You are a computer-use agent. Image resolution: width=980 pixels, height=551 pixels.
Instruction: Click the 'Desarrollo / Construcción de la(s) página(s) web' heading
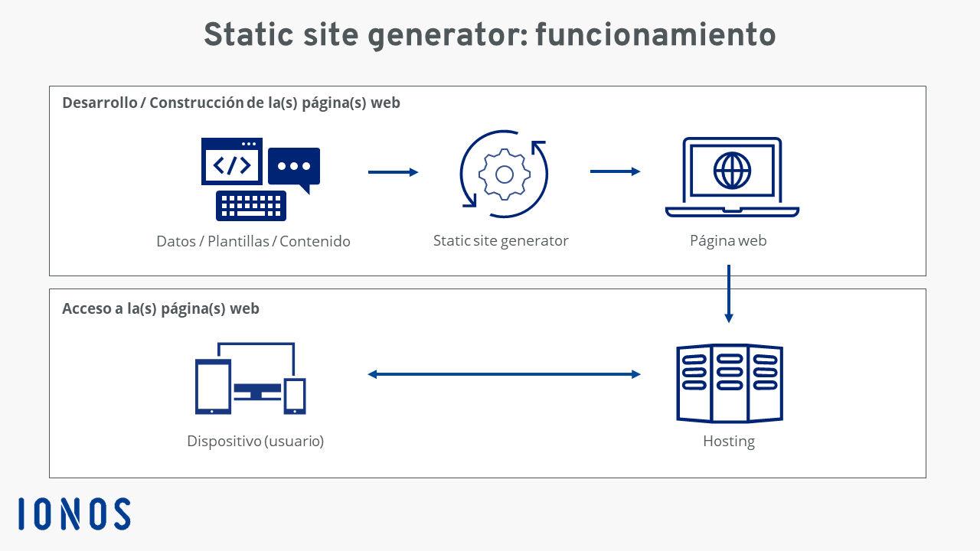pos(231,103)
